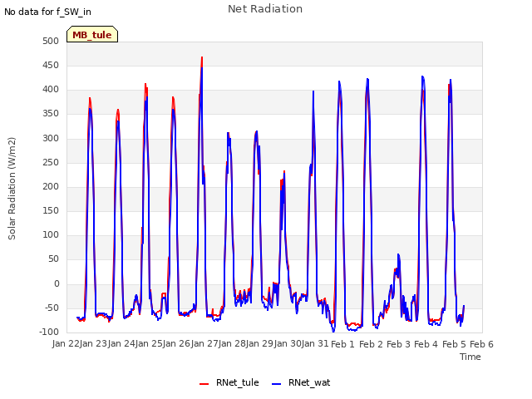Screen dimensions: 532x399
Task: Click the -100 y-axis tick label
Action: (49, 332)
